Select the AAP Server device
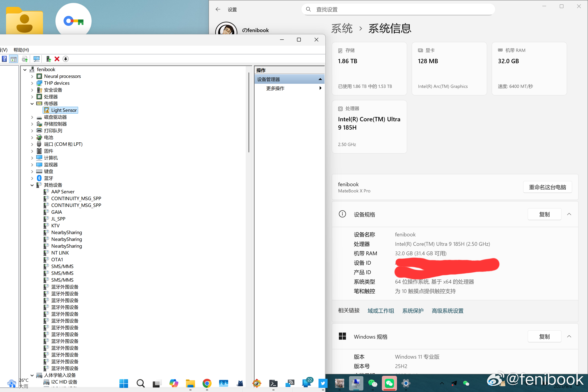 click(63, 192)
